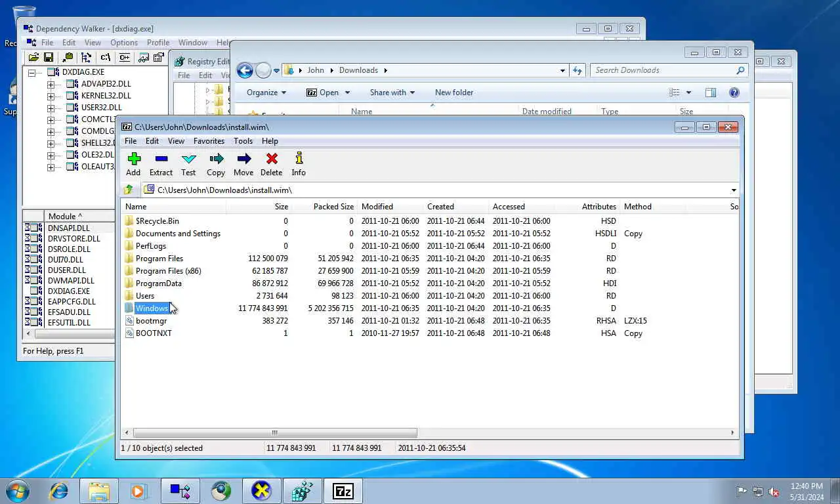Sort 7-Zip list by Packed Size column
The image size is (840, 504).
[324, 207]
